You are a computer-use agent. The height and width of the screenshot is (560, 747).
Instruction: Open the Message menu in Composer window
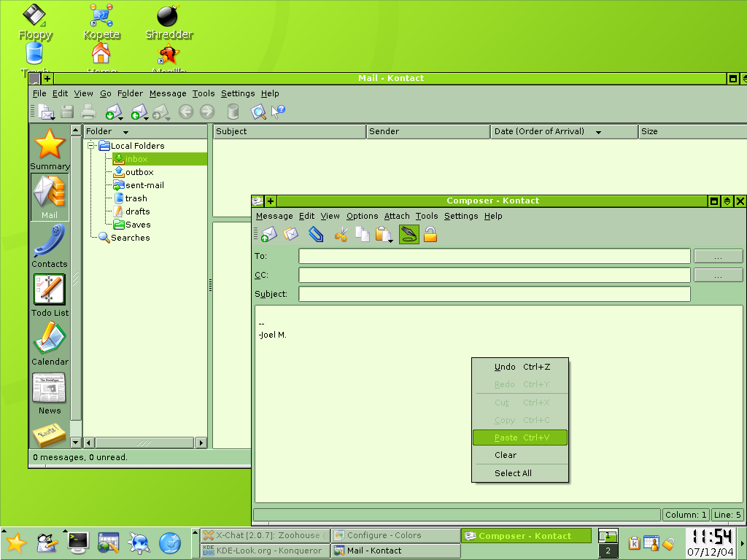tap(274, 216)
